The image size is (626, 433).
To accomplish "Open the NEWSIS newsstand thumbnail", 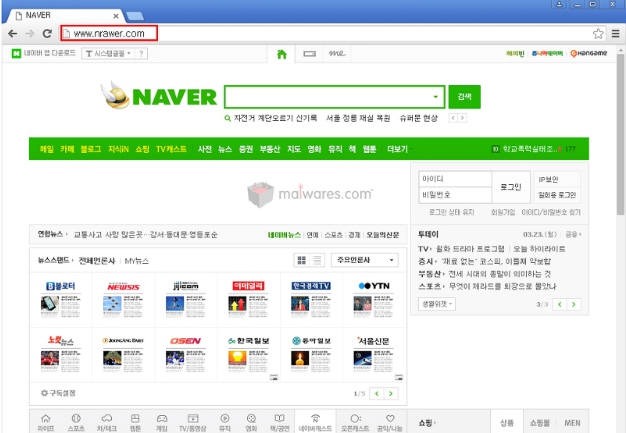I will (x=123, y=299).
